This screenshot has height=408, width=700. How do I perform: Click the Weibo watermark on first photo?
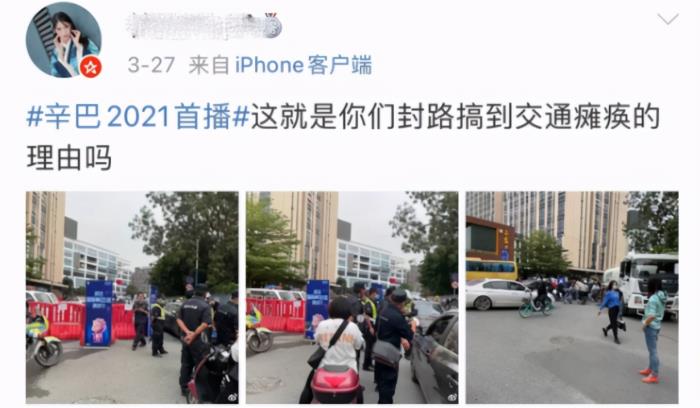232,396
